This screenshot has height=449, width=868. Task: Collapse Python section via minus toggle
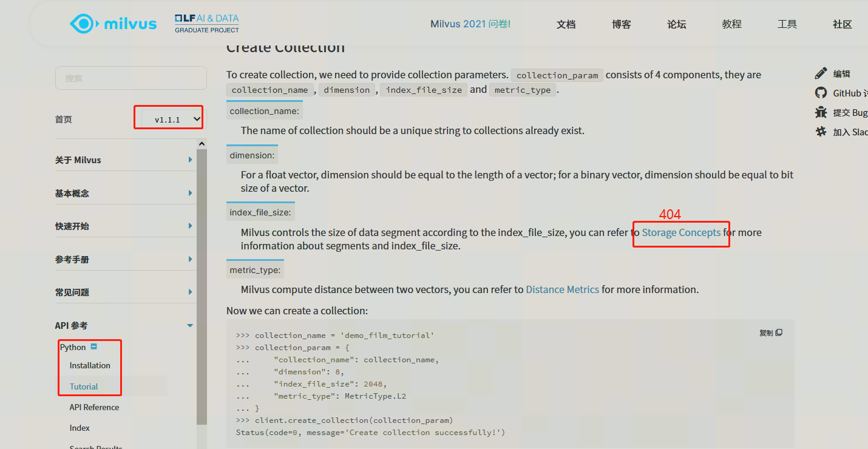93,346
